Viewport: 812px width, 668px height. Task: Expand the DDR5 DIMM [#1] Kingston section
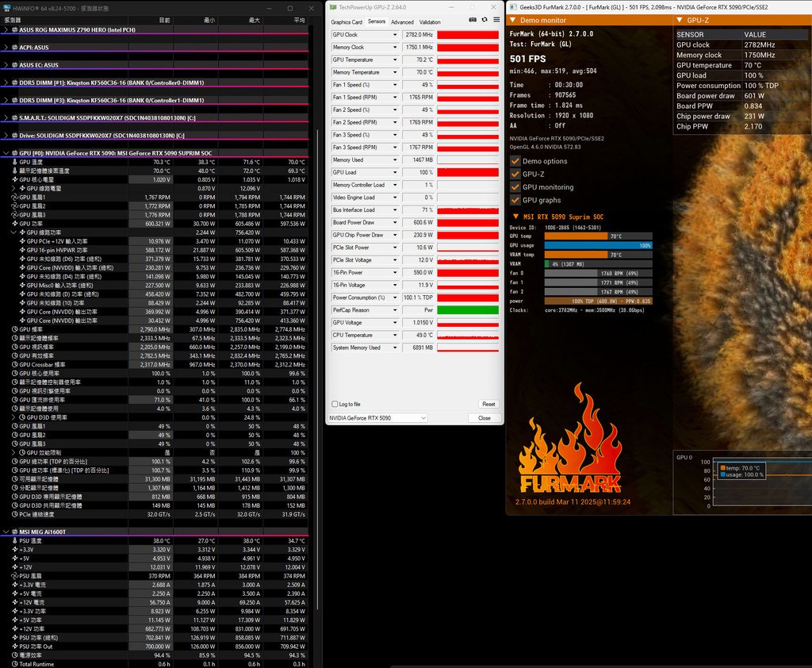pyautogui.click(x=6, y=83)
